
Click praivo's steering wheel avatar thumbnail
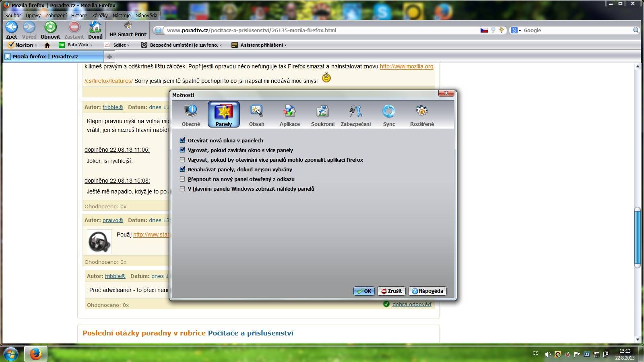coord(99,242)
